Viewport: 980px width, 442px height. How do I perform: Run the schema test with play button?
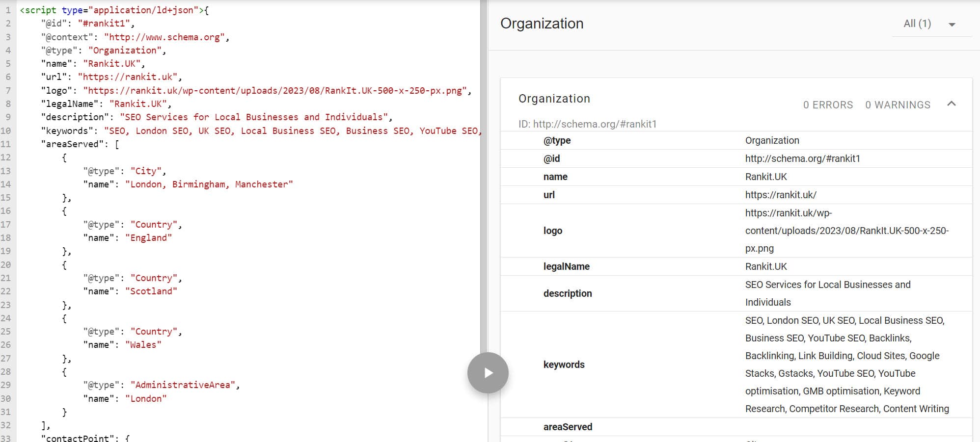pyautogui.click(x=488, y=373)
